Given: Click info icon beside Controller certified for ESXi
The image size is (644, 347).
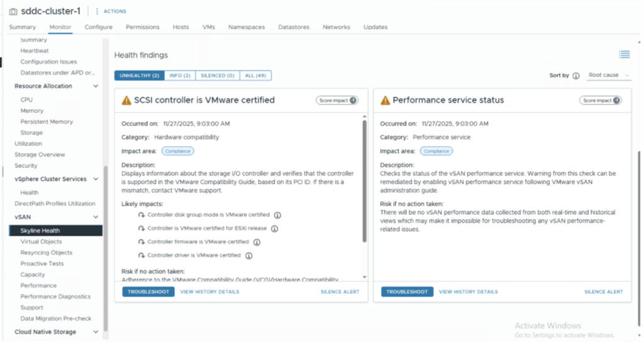Looking at the screenshot, I should [x=274, y=229].
